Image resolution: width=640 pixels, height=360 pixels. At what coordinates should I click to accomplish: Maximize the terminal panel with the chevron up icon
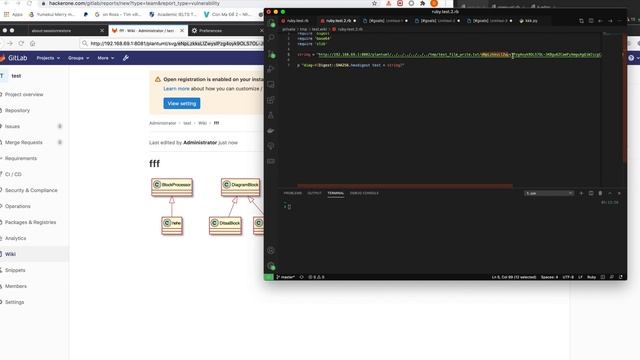coord(610,193)
